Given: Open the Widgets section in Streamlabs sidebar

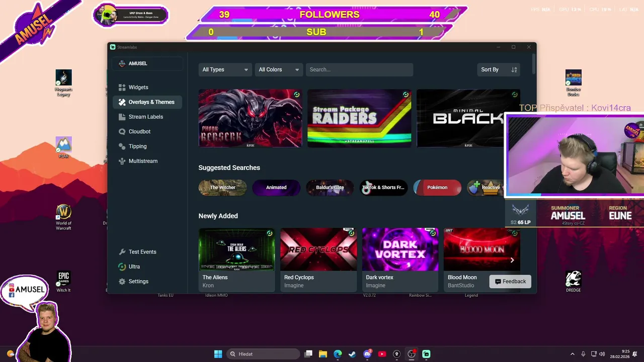Looking at the screenshot, I should tap(147, 87).
